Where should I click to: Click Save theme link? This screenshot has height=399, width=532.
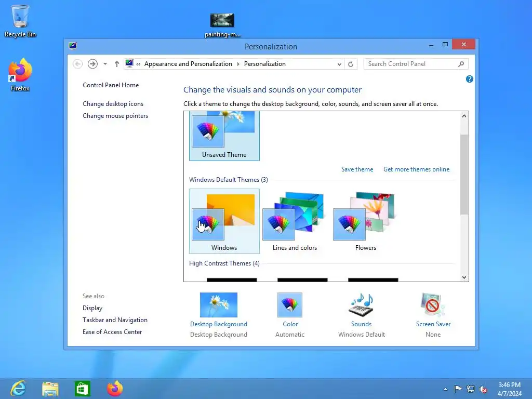point(357,169)
